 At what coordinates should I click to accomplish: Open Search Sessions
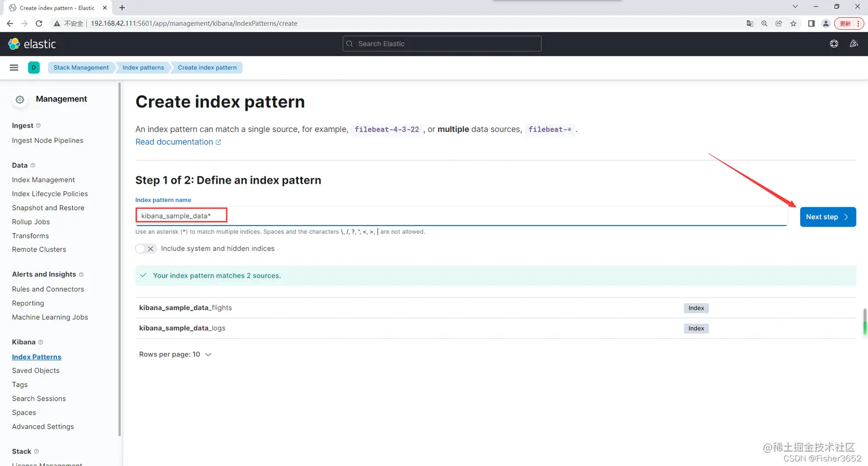(39, 399)
